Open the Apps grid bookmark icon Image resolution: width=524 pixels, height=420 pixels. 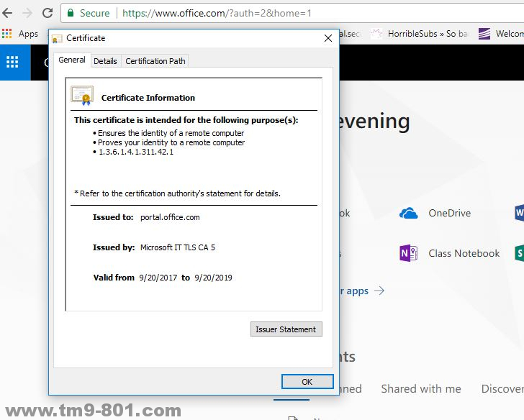(x=8, y=34)
